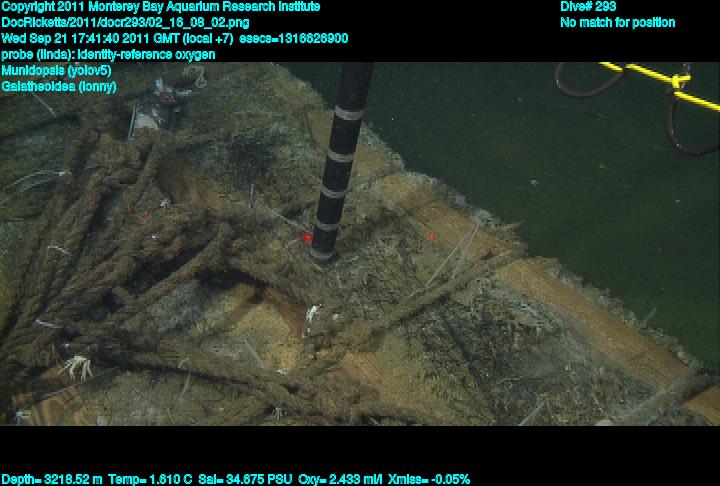Select the Munidopsis (yolov5) label
Viewport: 720px width, 486px height.
(56, 71)
